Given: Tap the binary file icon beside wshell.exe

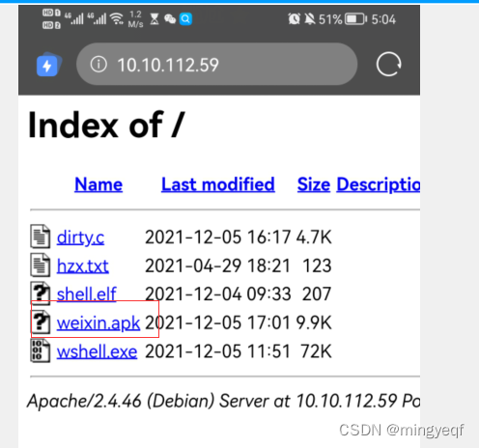Looking at the screenshot, I should click(x=41, y=350).
